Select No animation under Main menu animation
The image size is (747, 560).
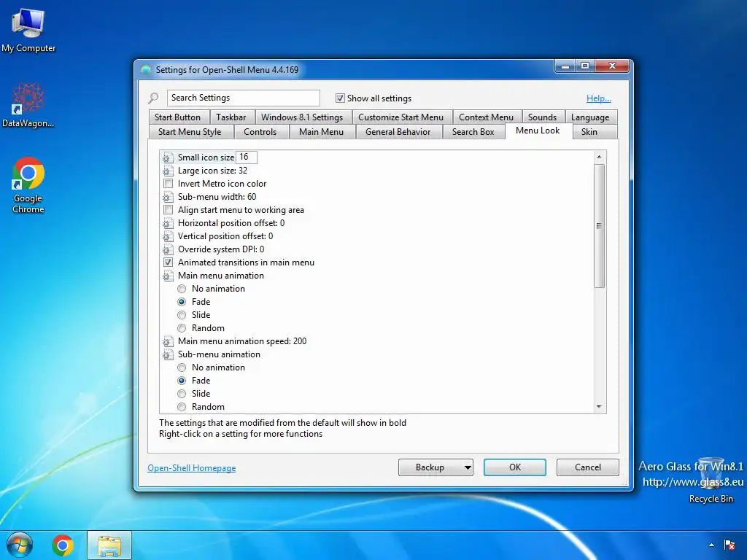click(182, 289)
